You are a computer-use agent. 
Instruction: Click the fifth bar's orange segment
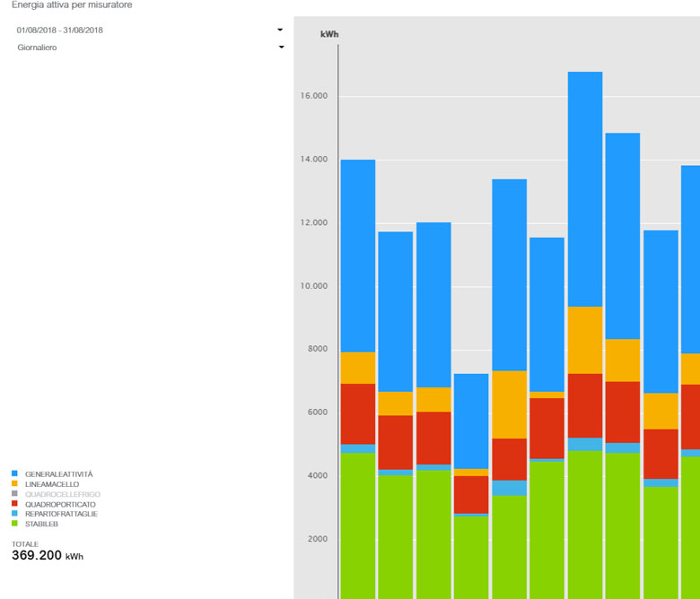point(510,404)
